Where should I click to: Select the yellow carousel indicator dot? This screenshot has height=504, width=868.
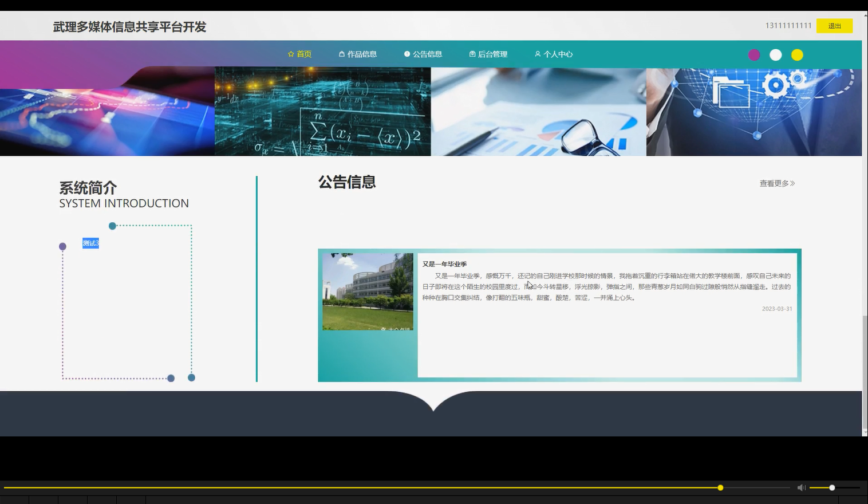tap(796, 54)
